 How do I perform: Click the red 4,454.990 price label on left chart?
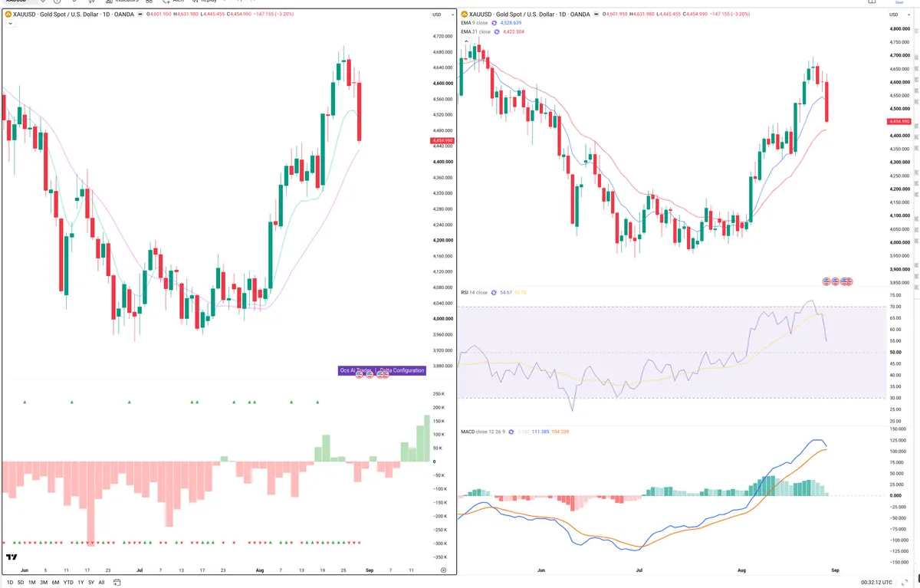pyautogui.click(x=443, y=141)
